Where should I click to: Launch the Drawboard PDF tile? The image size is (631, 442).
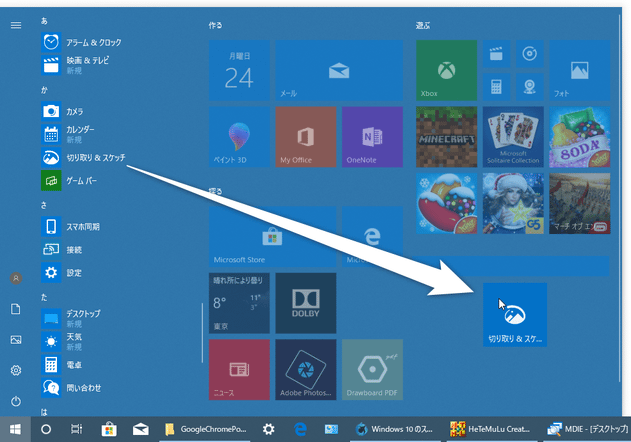372,370
